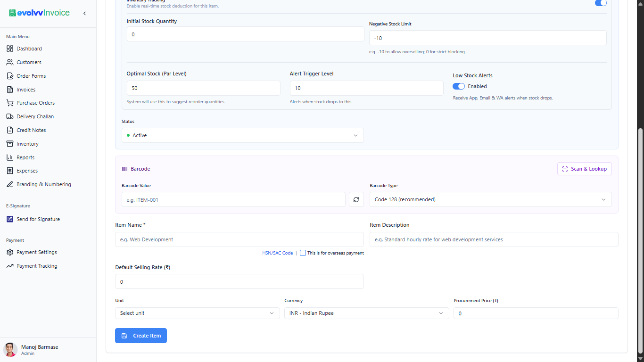The height and width of the screenshot is (362, 644).
Task: Click the Inventory box icon
Action: [x=10, y=144]
